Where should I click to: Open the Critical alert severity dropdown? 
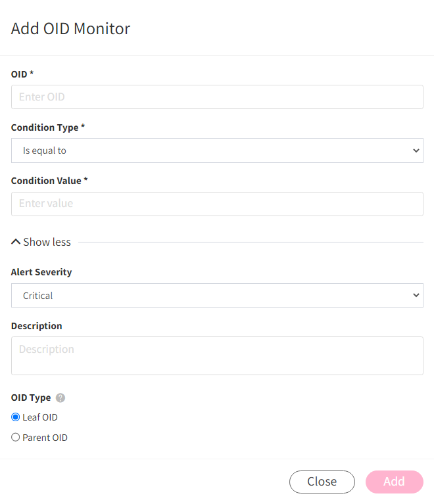217,296
